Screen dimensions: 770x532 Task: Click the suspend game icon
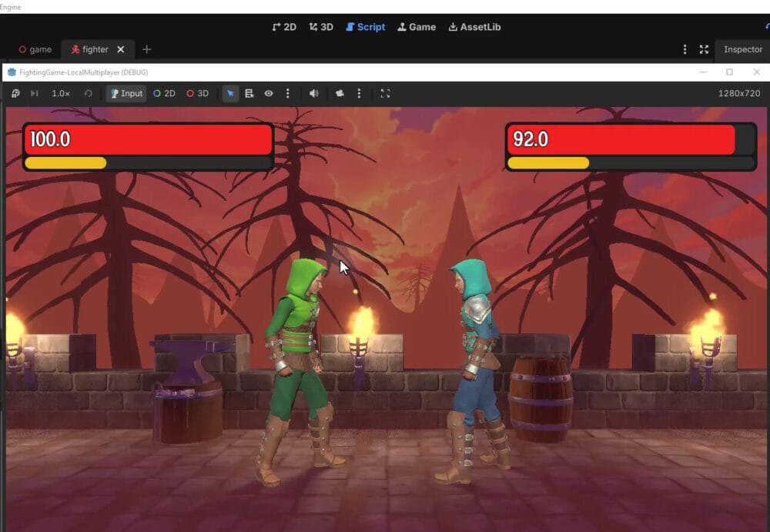[15, 93]
